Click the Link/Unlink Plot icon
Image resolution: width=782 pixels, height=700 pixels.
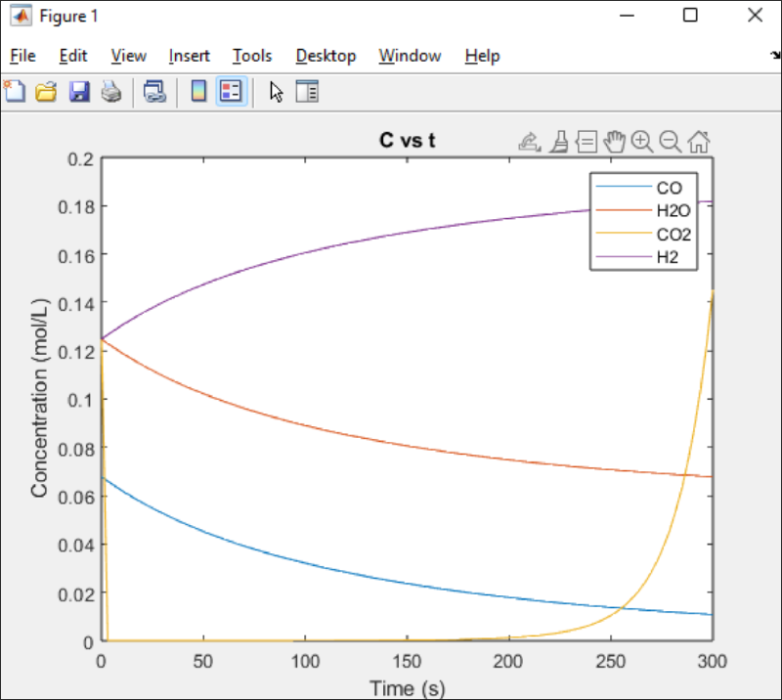tap(154, 92)
